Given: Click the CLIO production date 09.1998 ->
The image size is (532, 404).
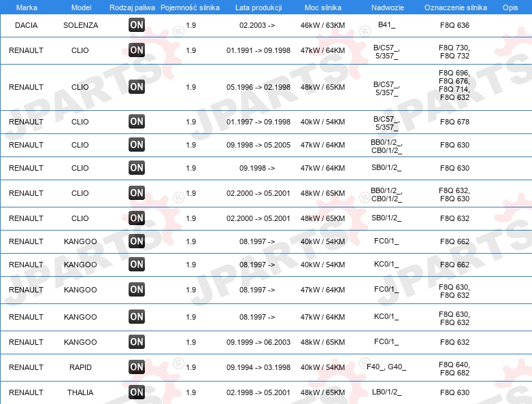Looking at the screenshot, I should pyautogui.click(x=257, y=168).
